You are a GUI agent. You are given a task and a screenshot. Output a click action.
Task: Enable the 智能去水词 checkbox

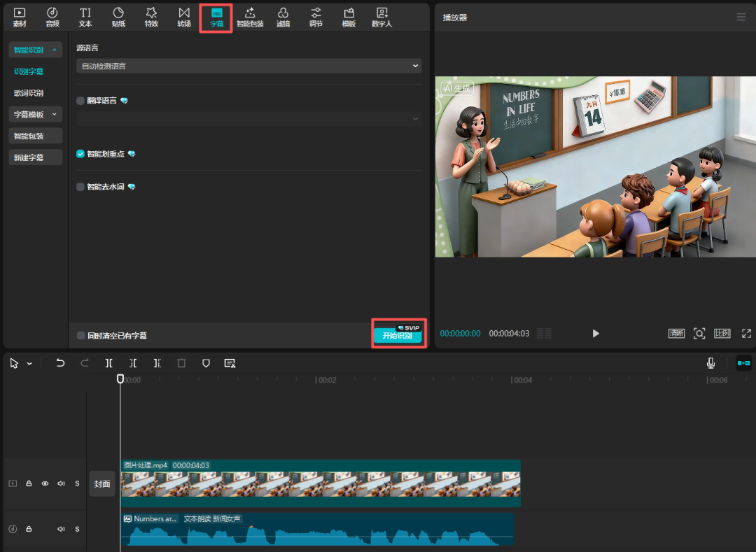(x=80, y=187)
